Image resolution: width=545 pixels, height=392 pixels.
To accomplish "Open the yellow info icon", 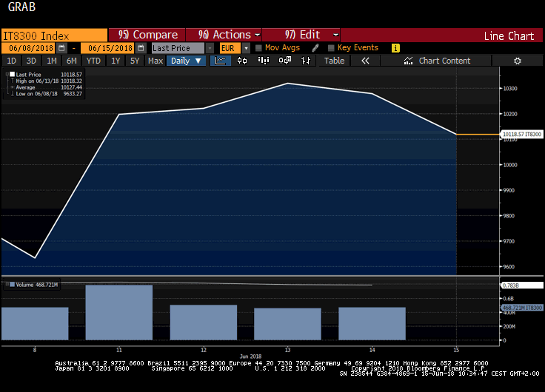I will click(395, 48).
